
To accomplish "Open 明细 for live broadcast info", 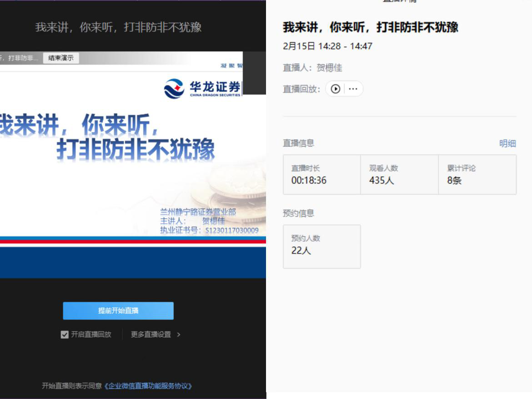I will (x=507, y=144).
